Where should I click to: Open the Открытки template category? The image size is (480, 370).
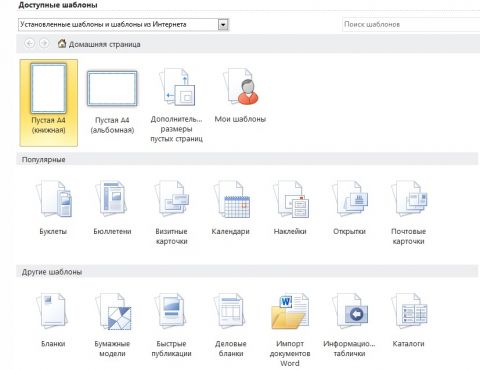pos(349,207)
